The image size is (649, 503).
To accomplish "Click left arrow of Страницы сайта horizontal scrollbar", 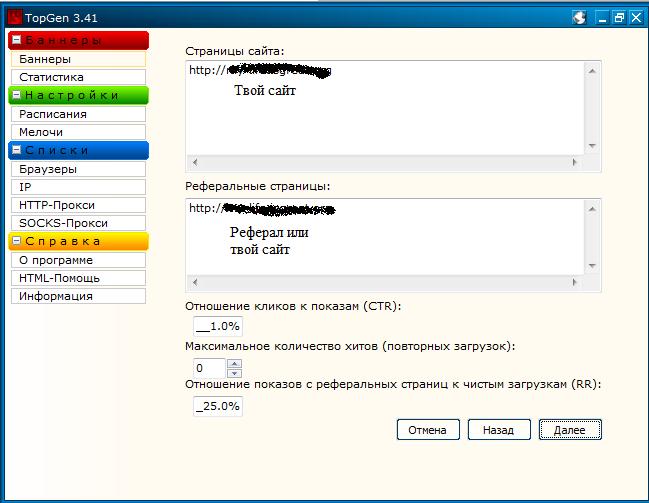I will [195, 162].
